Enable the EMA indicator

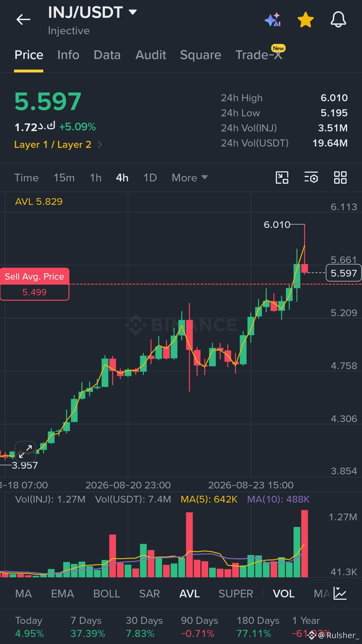[62, 594]
